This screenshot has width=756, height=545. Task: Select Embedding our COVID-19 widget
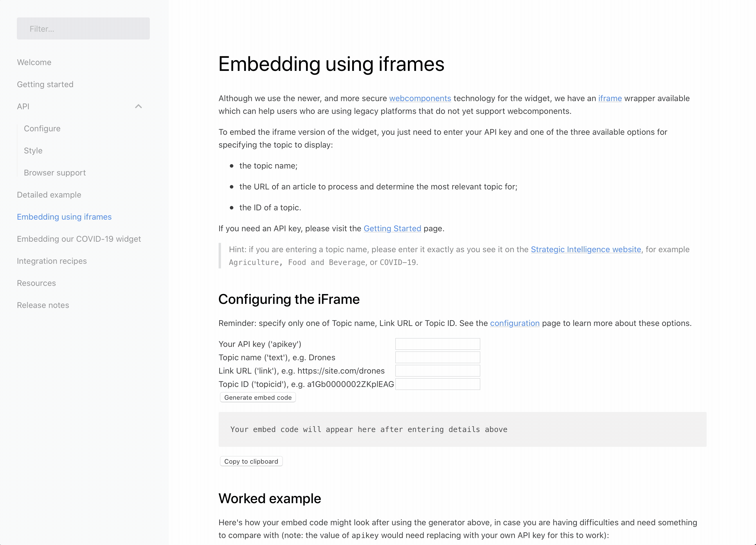(79, 239)
